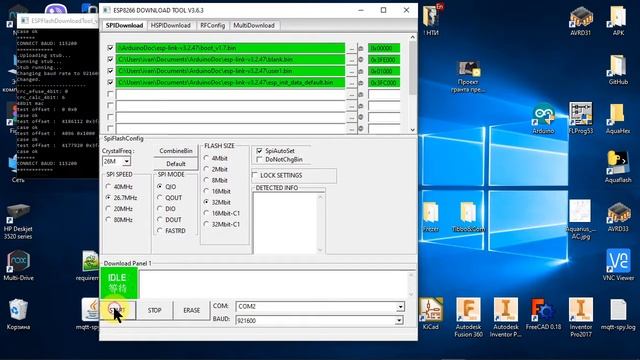Browse for the blank.bin file path
This screenshot has width=640, height=360.
point(351,60)
